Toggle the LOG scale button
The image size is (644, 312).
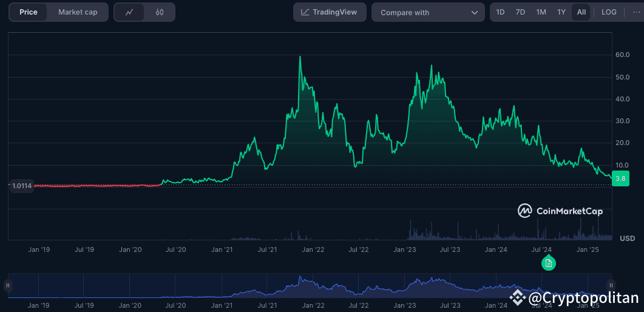[x=609, y=12]
